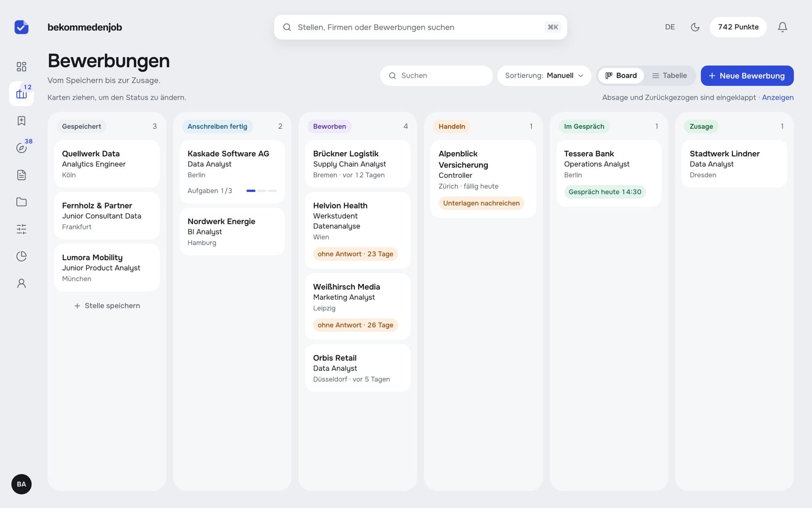Click the notification bell icon

(x=782, y=27)
